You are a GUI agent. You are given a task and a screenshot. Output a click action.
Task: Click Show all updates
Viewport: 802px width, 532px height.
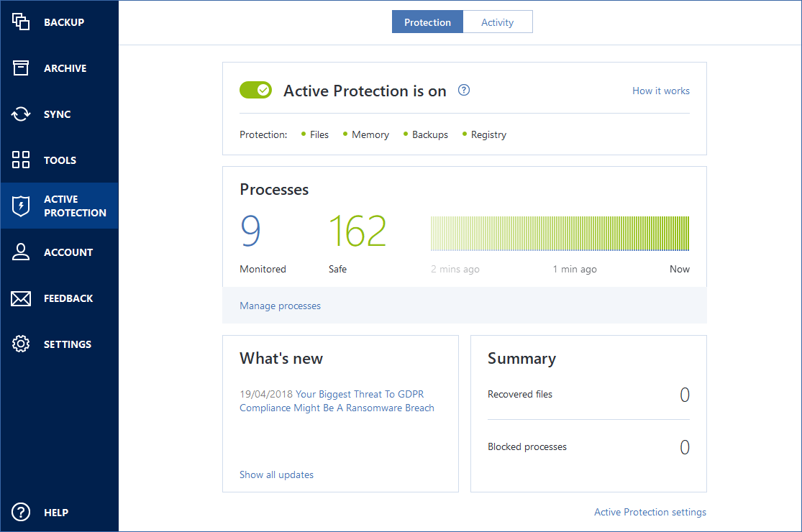point(276,474)
